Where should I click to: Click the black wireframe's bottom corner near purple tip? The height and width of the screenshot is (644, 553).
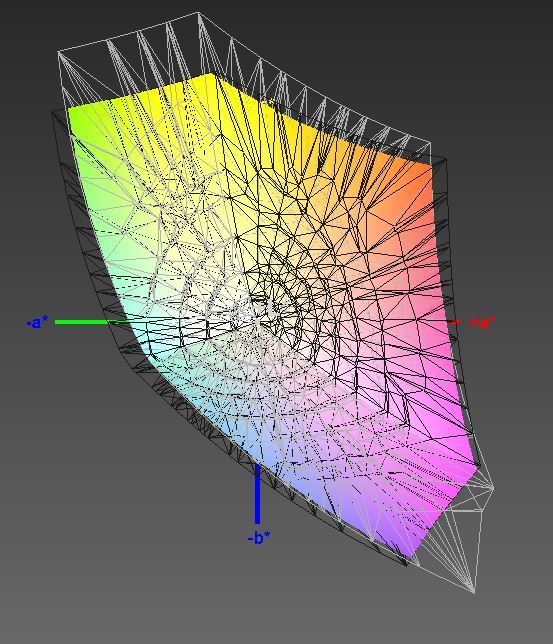point(407,566)
